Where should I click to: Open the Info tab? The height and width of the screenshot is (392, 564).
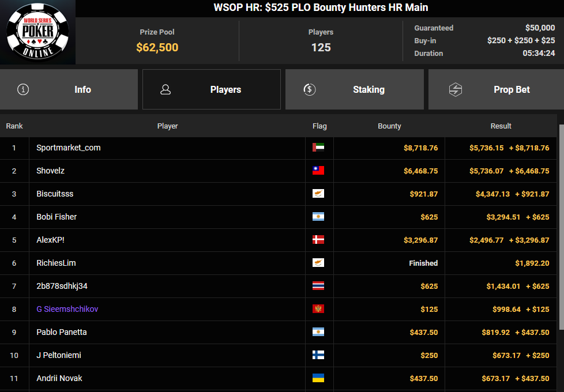tap(69, 89)
